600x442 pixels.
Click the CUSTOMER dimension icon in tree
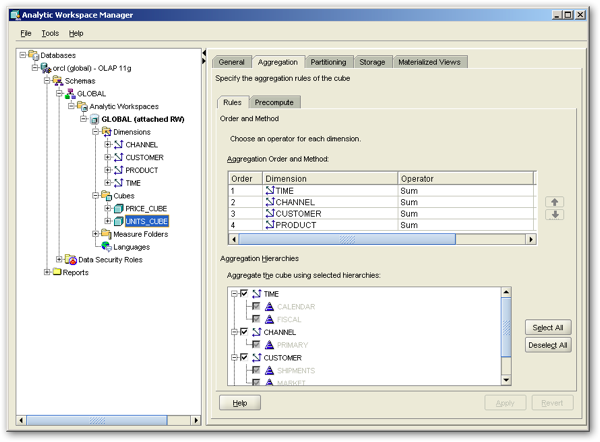coord(119,157)
